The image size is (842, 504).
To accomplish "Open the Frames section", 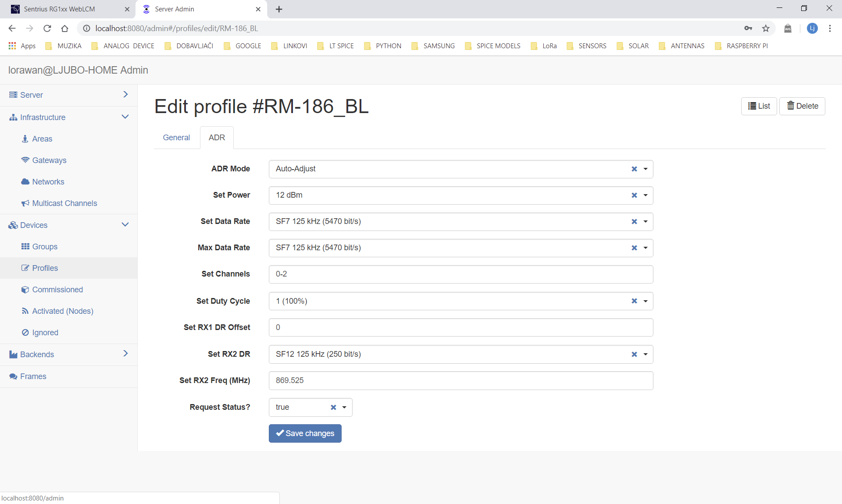I will pyautogui.click(x=32, y=376).
